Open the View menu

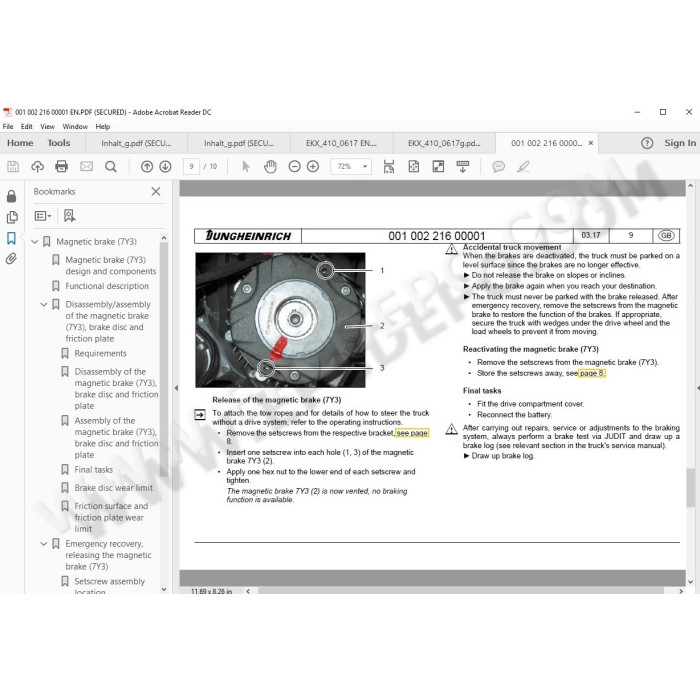(x=47, y=127)
